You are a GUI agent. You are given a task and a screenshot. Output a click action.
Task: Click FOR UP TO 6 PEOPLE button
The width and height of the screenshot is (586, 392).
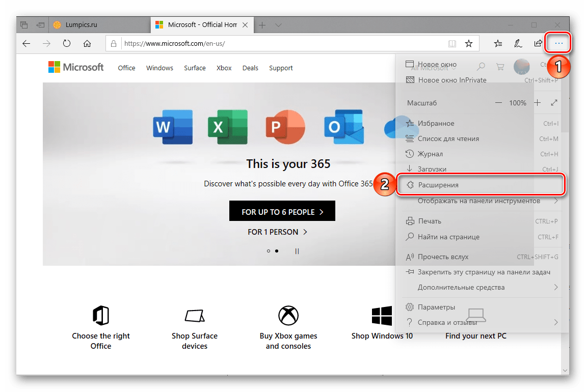[x=282, y=212]
